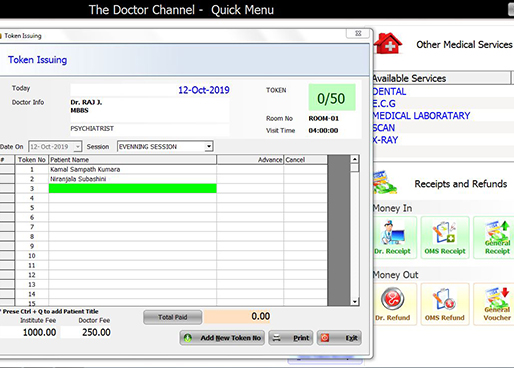Select X-RAY service
This screenshot has height=368, width=514.
pyautogui.click(x=385, y=140)
